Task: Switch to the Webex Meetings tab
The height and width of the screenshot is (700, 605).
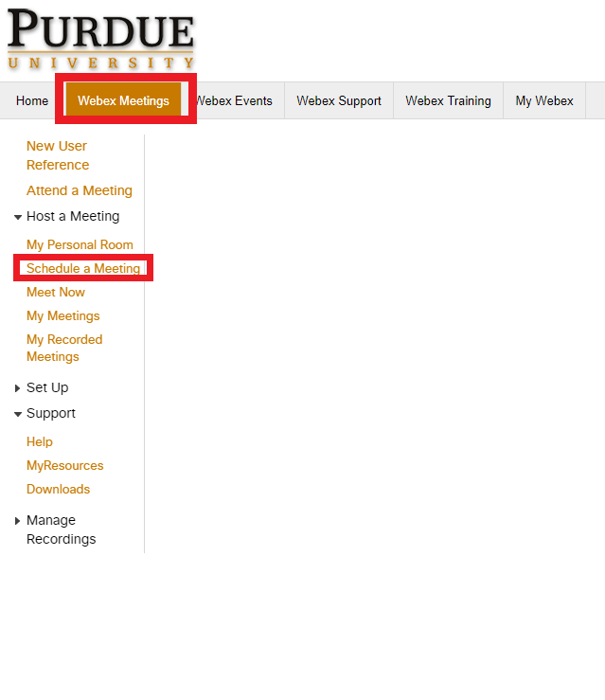Action: click(x=124, y=101)
